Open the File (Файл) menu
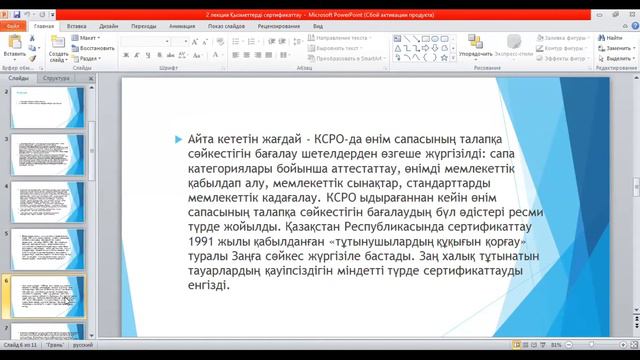 click(13, 26)
